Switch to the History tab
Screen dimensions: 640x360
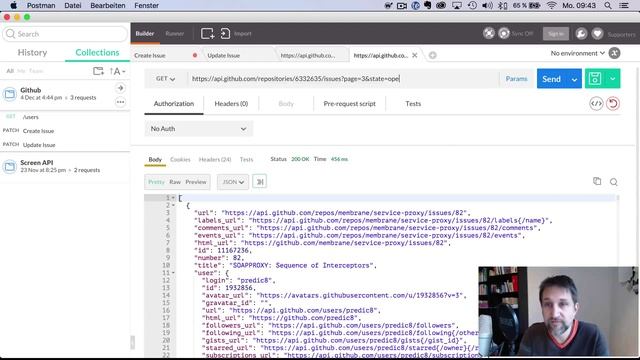[x=32, y=52]
